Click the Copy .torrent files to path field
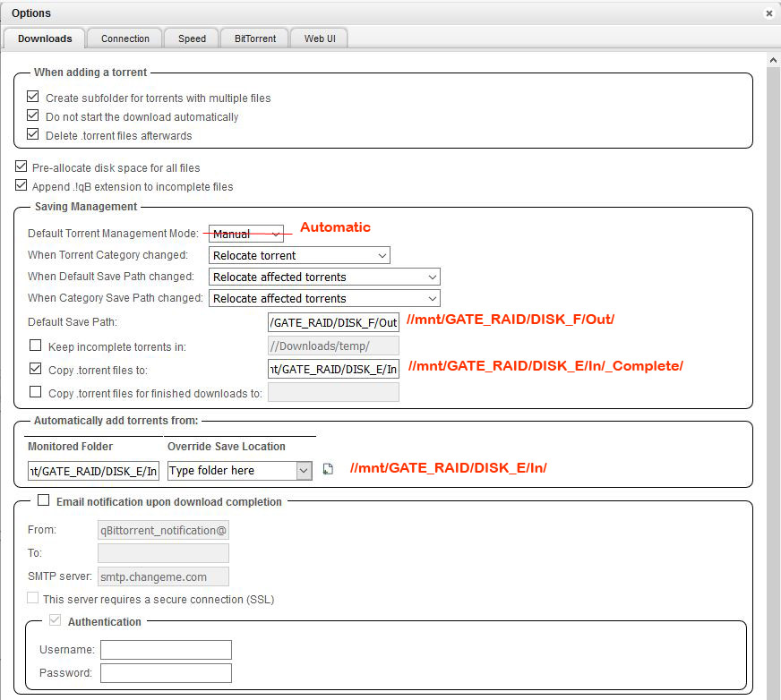Screen dimensions: 781x700 [x=333, y=369]
